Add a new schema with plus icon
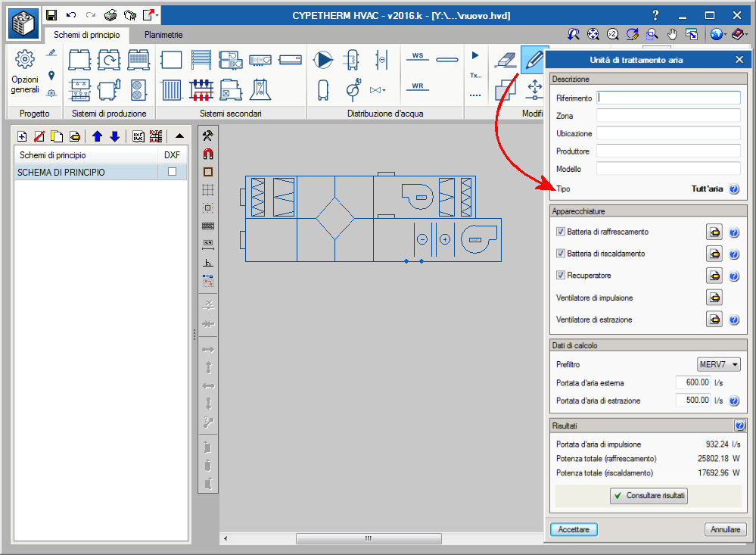Image resolution: width=756 pixels, height=555 pixels. coord(22,136)
